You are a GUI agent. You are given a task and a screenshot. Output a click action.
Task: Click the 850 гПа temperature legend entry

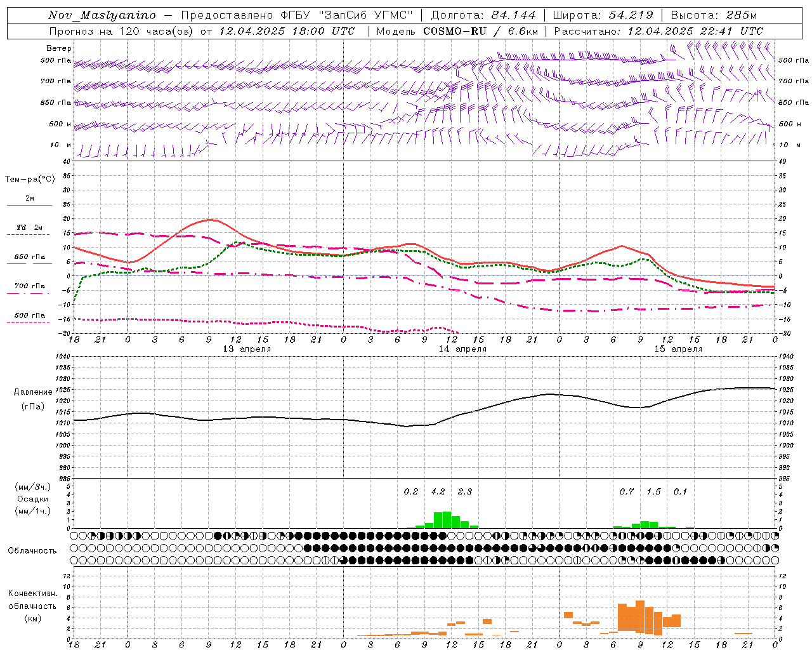pos(30,257)
